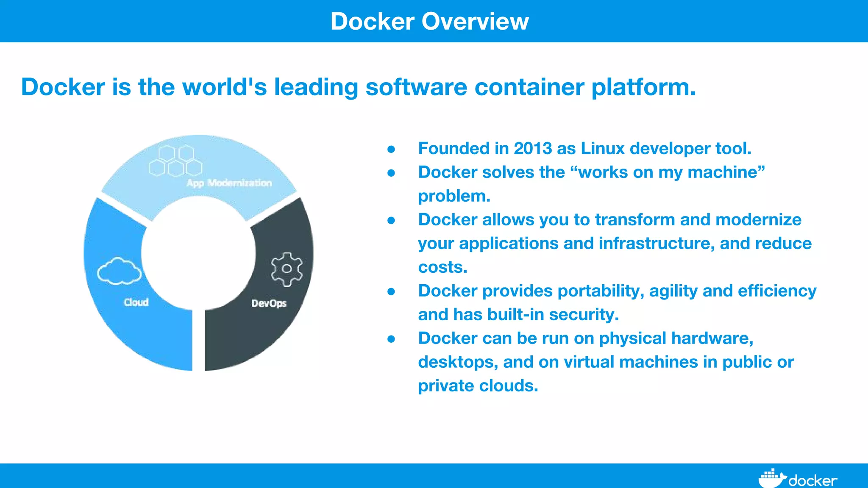Click the cloud outline icon
The width and height of the screenshot is (868, 488).
119,271
